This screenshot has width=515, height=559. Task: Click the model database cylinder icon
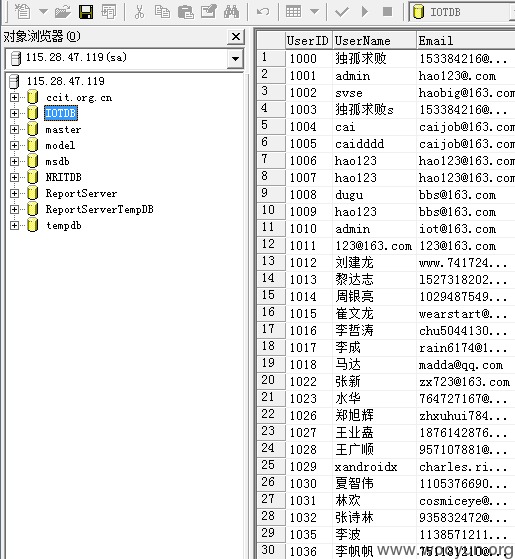(33, 145)
